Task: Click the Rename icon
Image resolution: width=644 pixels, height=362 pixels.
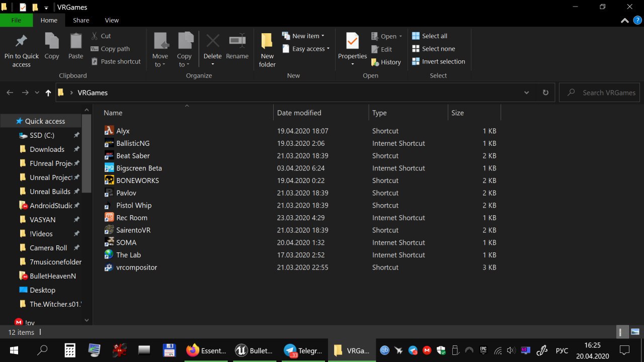Action: click(x=237, y=41)
